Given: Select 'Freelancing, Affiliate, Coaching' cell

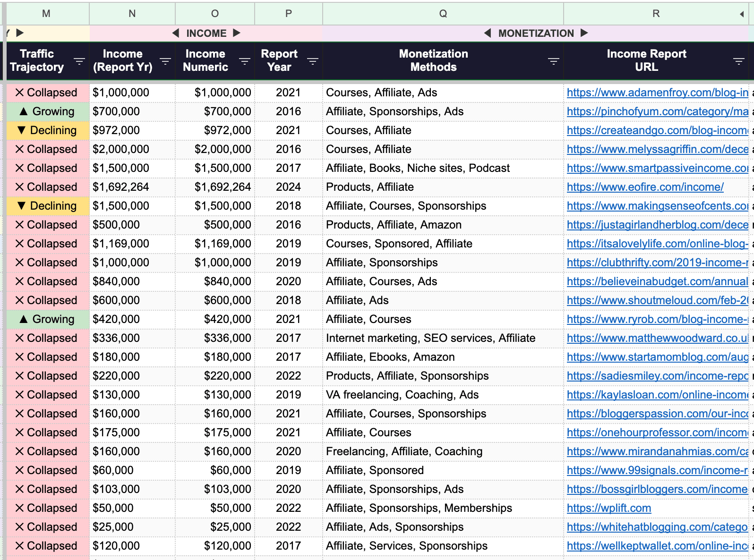Looking at the screenshot, I should coord(443,451).
